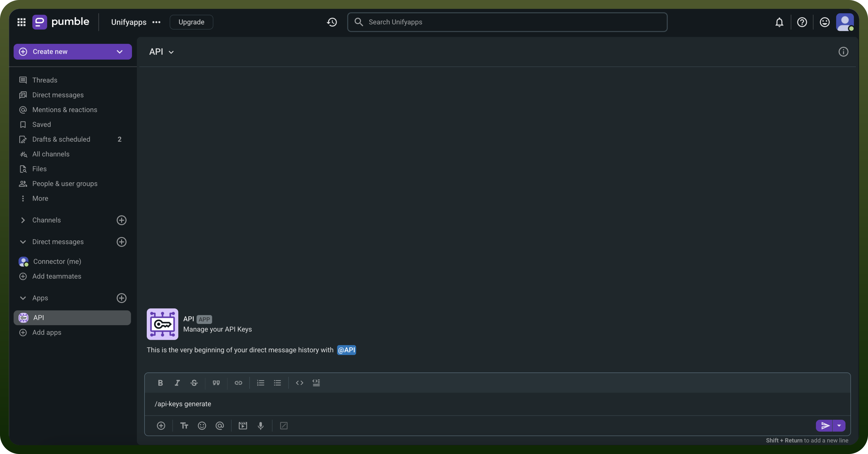Insert a block quote

pyautogui.click(x=216, y=383)
